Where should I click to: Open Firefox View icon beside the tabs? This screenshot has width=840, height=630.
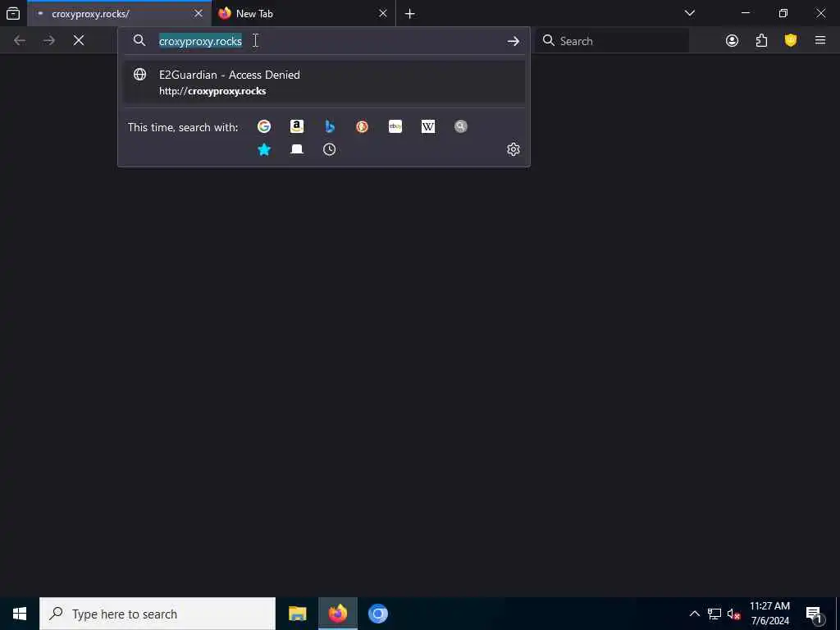coord(13,13)
